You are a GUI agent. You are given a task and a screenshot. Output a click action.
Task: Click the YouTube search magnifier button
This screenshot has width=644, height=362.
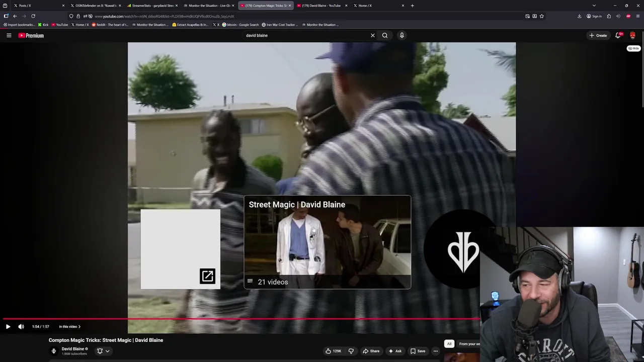coord(385,35)
